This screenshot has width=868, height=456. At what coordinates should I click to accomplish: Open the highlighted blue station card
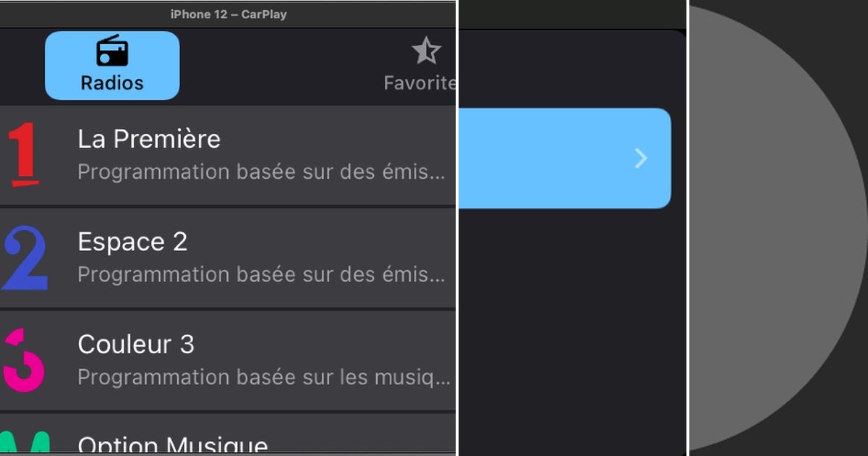click(564, 158)
